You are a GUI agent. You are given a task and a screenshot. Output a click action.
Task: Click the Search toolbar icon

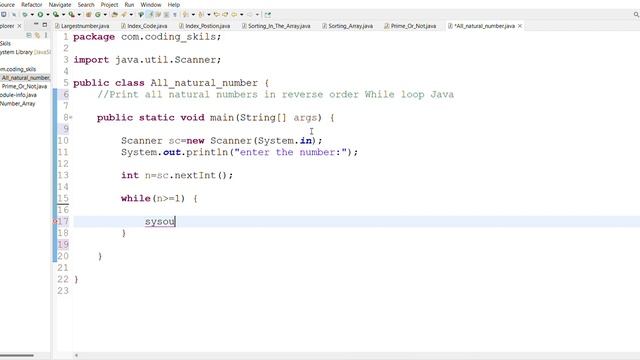tap(141, 15)
